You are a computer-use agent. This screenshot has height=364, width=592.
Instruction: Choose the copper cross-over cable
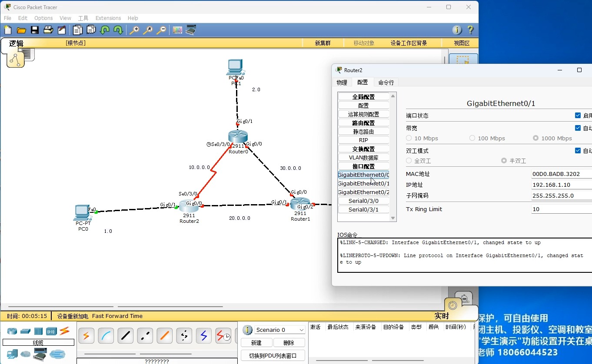(145, 336)
